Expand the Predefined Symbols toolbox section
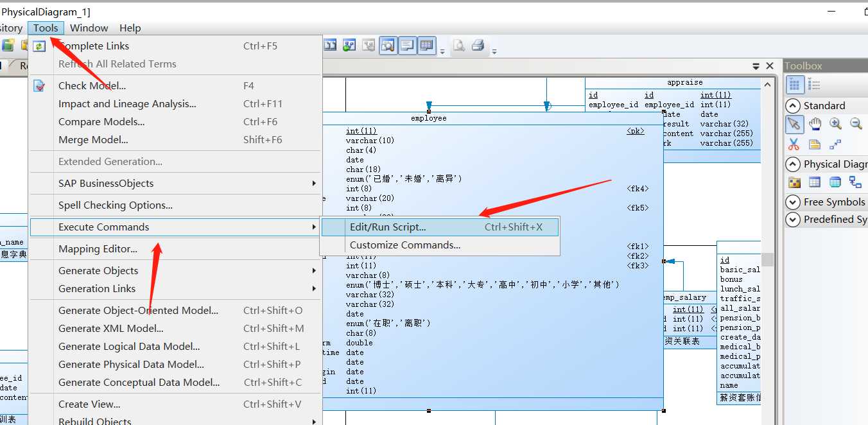Image resolution: width=868 pixels, height=425 pixels. [x=794, y=220]
